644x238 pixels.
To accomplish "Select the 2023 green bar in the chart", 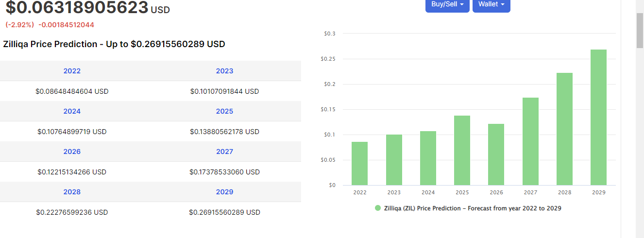I will tap(394, 160).
